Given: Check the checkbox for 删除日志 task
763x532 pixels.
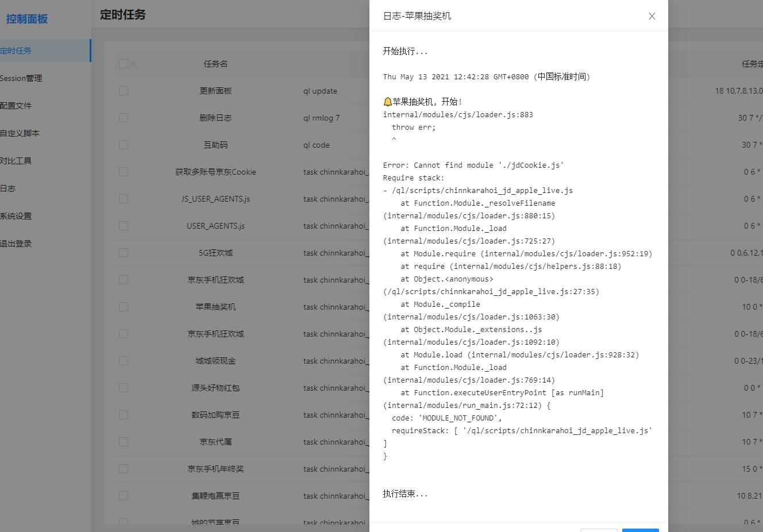Looking at the screenshot, I should coord(123,118).
